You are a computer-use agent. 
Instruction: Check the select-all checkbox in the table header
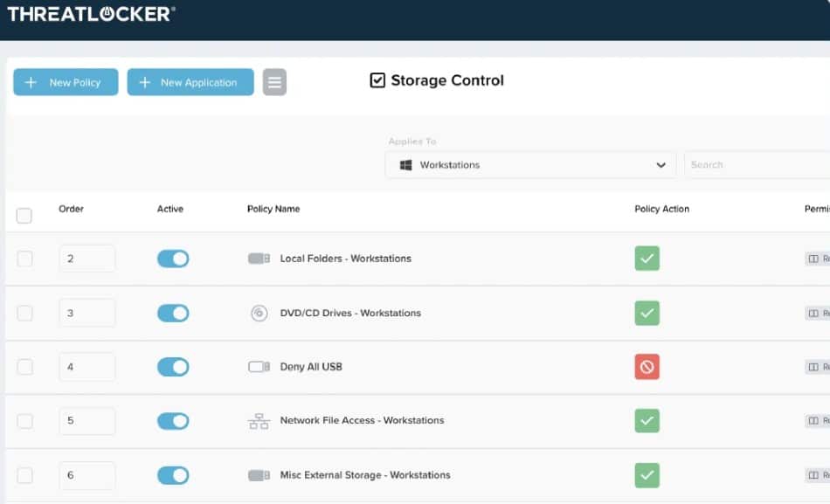24,215
